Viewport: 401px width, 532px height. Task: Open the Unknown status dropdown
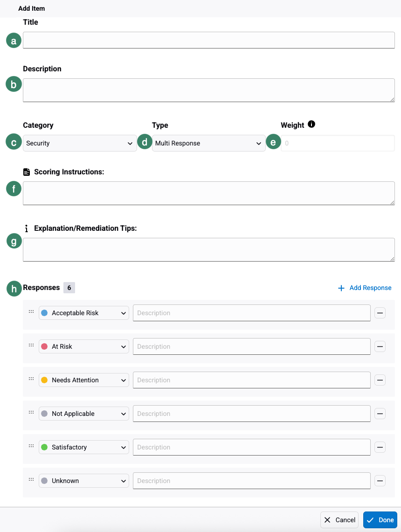(83, 481)
